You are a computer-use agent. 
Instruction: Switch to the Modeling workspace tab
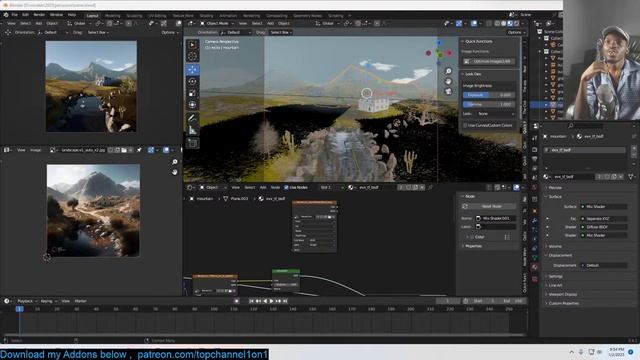[x=112, y=16]
